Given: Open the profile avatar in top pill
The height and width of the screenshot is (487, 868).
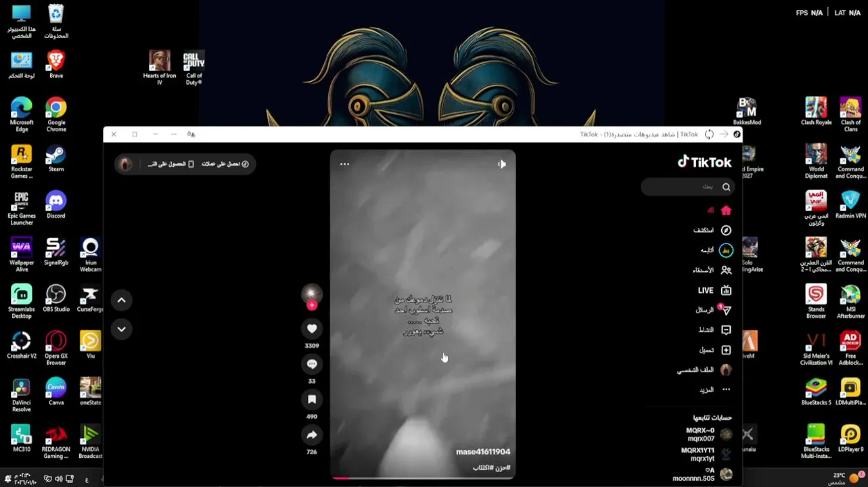Looking at the screenshot, I should click(125, 164).
